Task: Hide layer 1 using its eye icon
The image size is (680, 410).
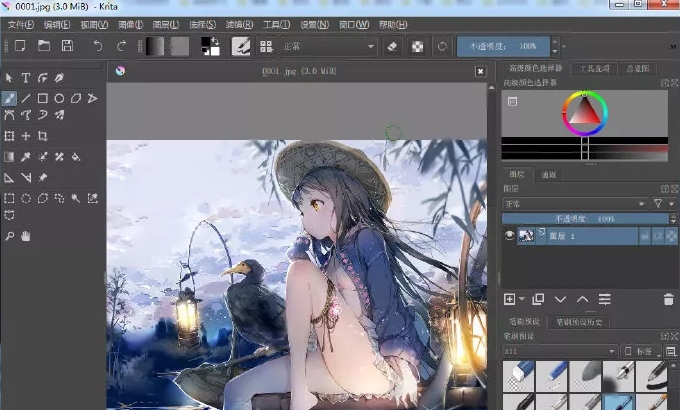Action: coord(510,236)
